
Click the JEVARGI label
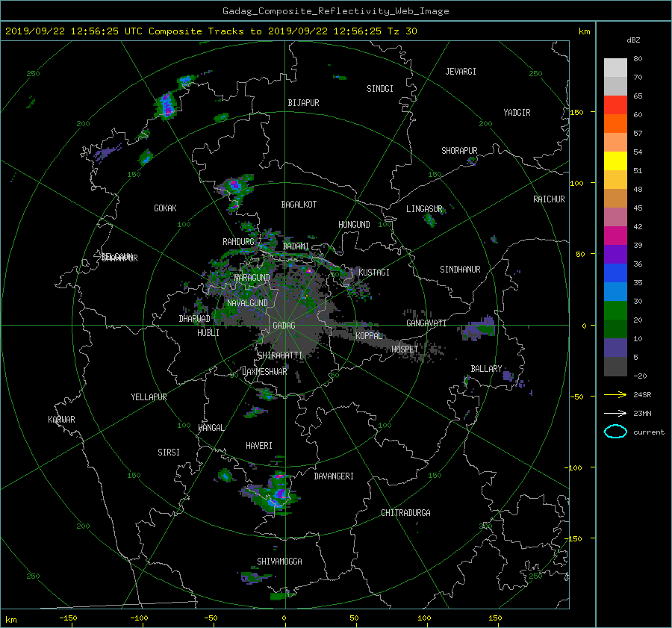click(461, 72)
